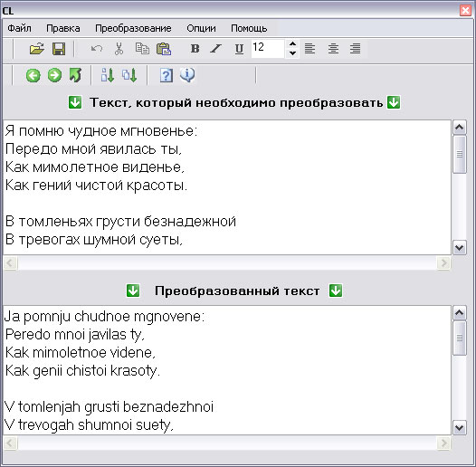
Task: Toggle italic formatting
Action: (x=216, y=49)
